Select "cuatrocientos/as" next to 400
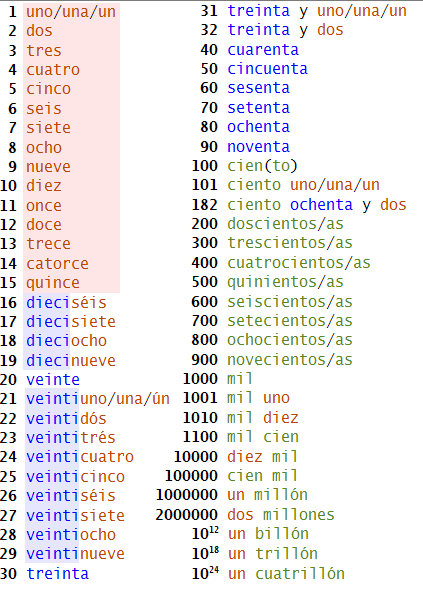This screenshot has height=589, width=423. (x=299, y=263)
